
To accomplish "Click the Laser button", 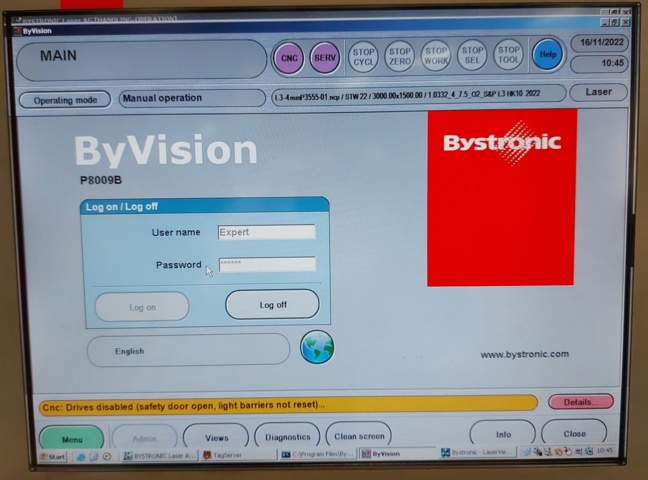I will tap(598, 92).
